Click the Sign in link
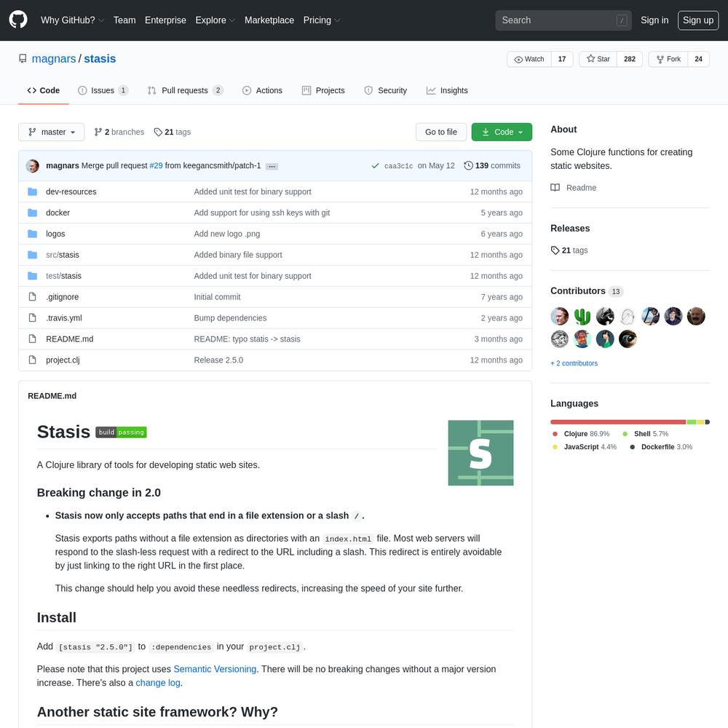 coord(654,20)
